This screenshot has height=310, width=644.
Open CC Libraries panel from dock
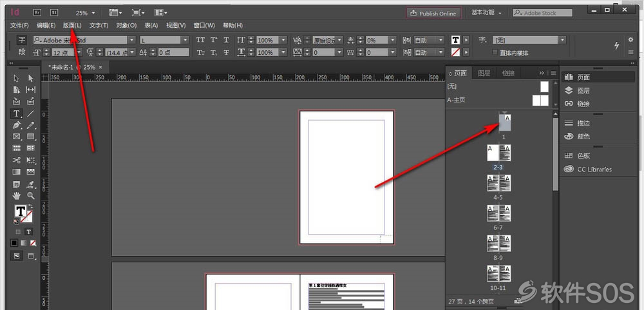(x=588, y=169)
